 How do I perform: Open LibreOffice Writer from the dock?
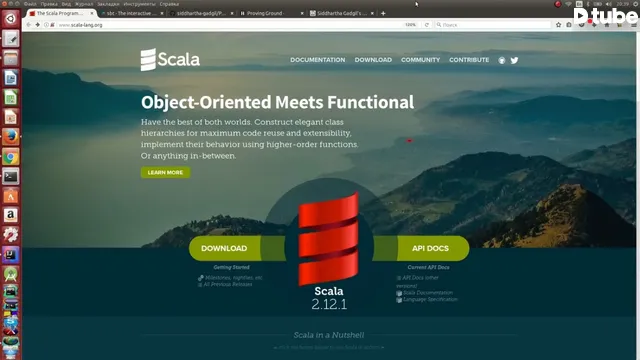(x=11, y=78)
